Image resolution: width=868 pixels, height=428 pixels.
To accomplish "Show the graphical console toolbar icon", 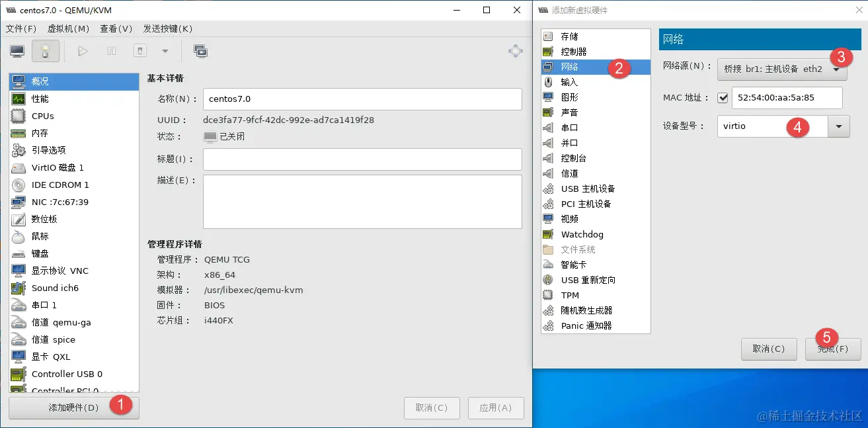I will [17, 51].
